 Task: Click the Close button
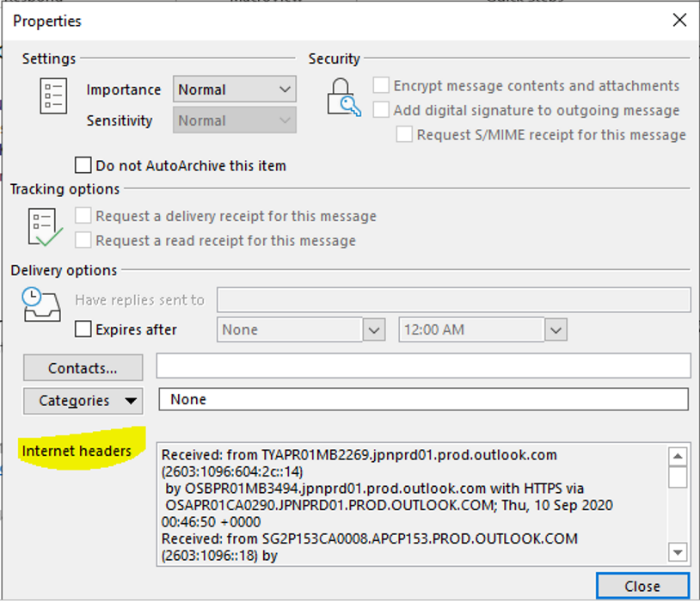(642, 586)
